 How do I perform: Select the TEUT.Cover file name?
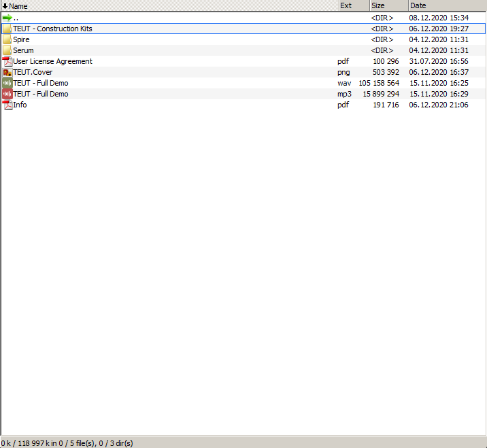pyautogui.click(x=33, y=72)
